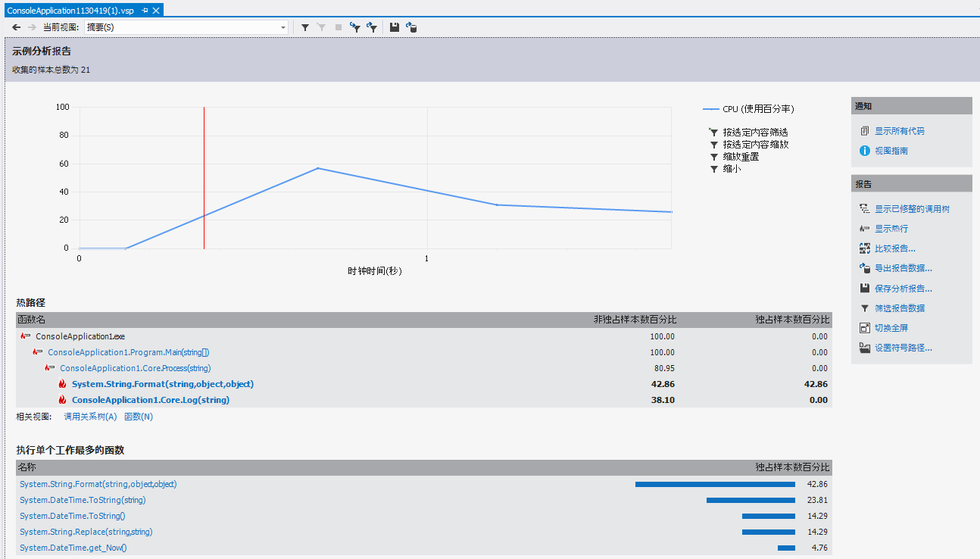Open the 函数(N) related view link
This screenshot has width=980, height=559.
pos(139,417)
